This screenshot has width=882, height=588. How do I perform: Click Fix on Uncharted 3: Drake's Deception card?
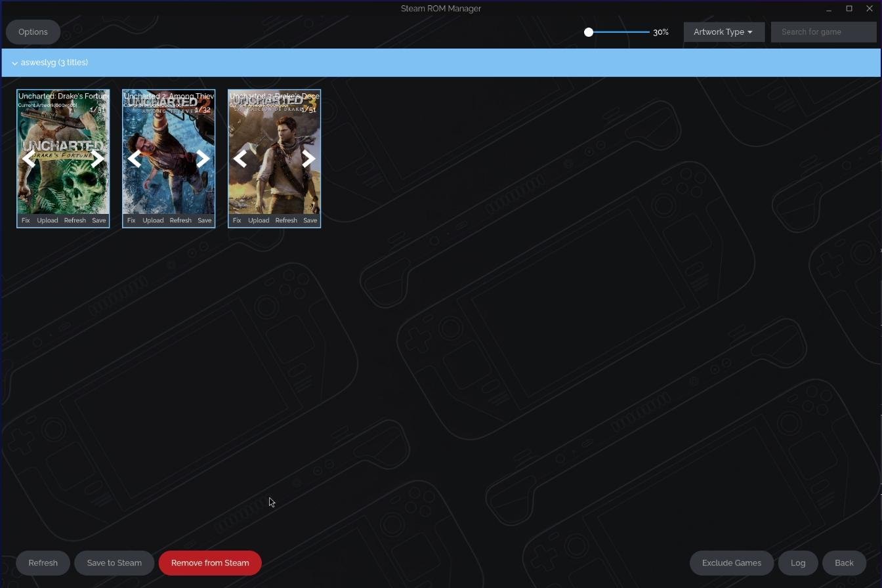coord(237,220)
